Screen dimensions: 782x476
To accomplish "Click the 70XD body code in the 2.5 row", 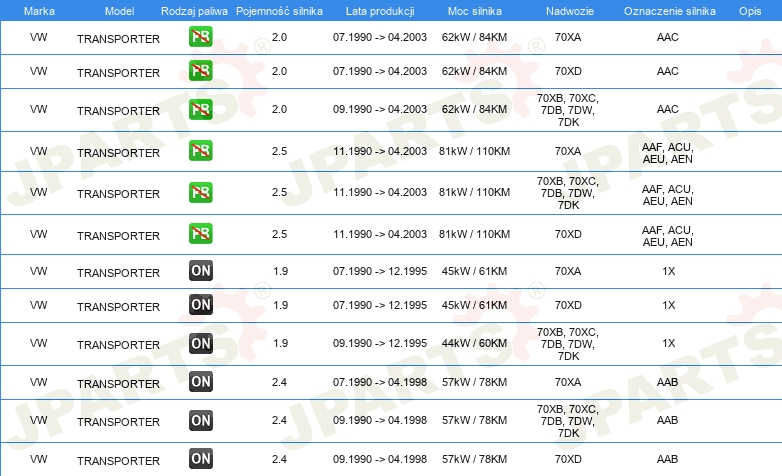I will pos(568,234).
